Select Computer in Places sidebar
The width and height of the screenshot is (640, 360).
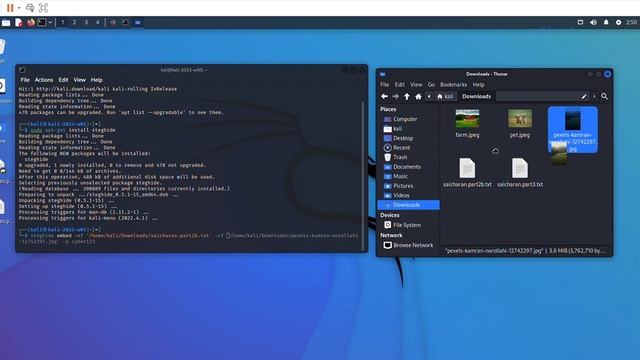(409, 119)
